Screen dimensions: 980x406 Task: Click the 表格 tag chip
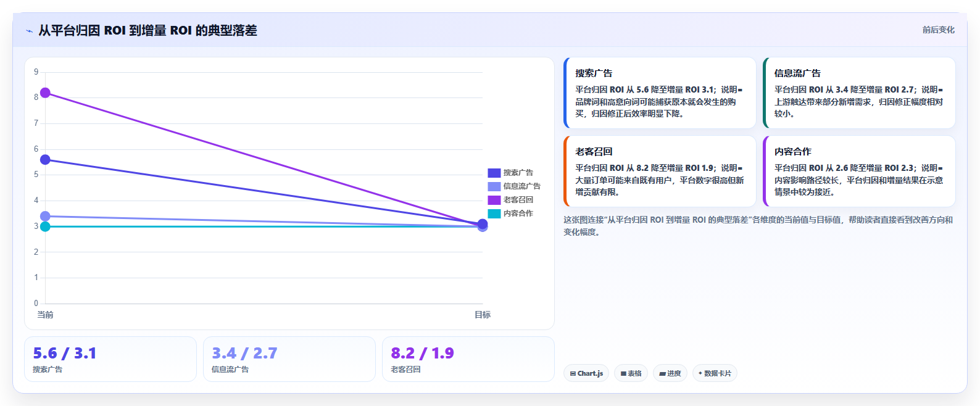click(631, 373)
